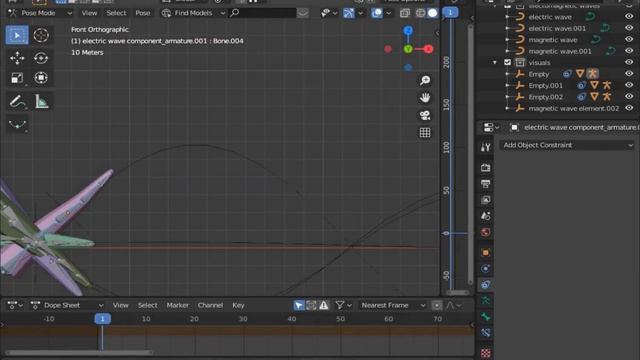Open the green Bone properties tab
Viewport: 640px width, 360px height.
click(x=485, y=317)
